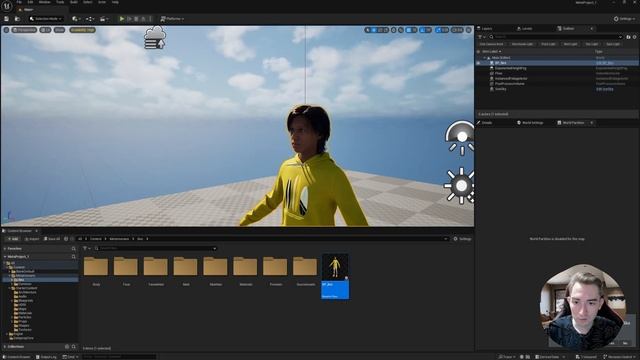The height and width of the screenshot is (360, 640).
Task: Select the translate move gizmo tool
Action: (x=373, y=30)
